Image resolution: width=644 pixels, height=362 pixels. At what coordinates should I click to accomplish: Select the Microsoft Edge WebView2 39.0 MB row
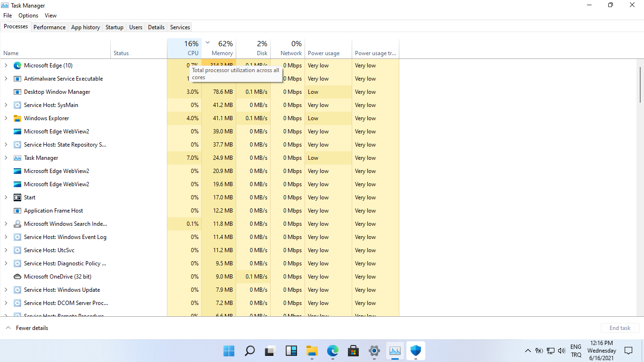click(x=199, y=132)
